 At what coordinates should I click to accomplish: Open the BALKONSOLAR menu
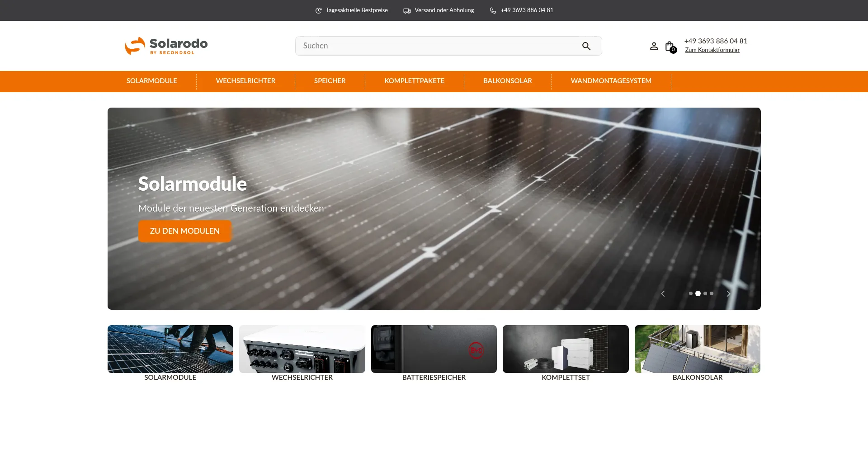pos(508,81)
